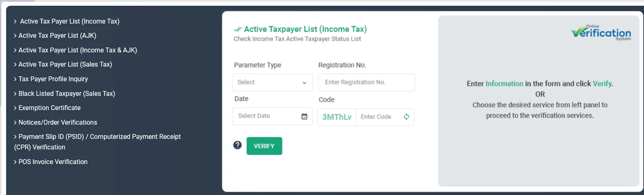Screen dimensions: 644x195
Task: Select Active Tax Payer List (Income Tax & AJK)
Action: click(75, 50)
